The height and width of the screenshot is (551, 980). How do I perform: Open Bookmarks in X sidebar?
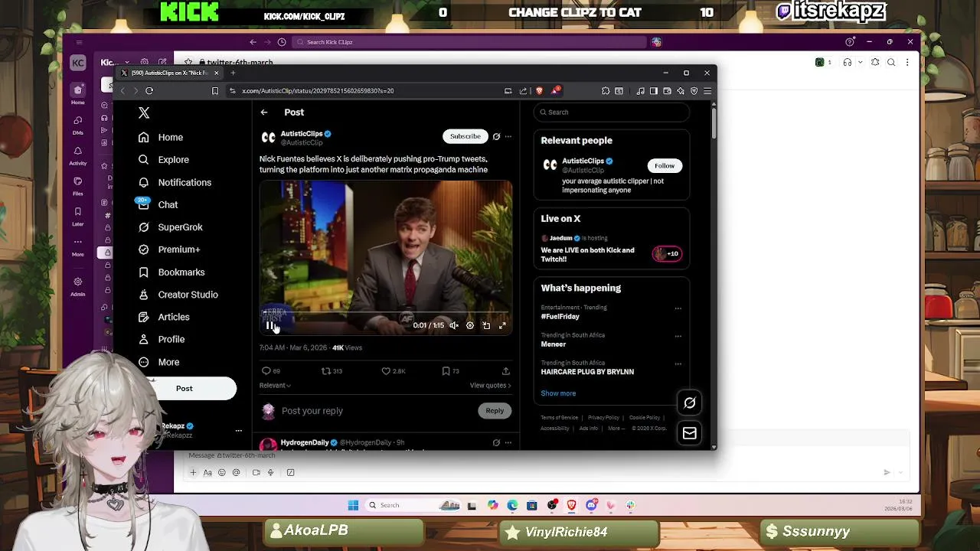tap(171, 272)
